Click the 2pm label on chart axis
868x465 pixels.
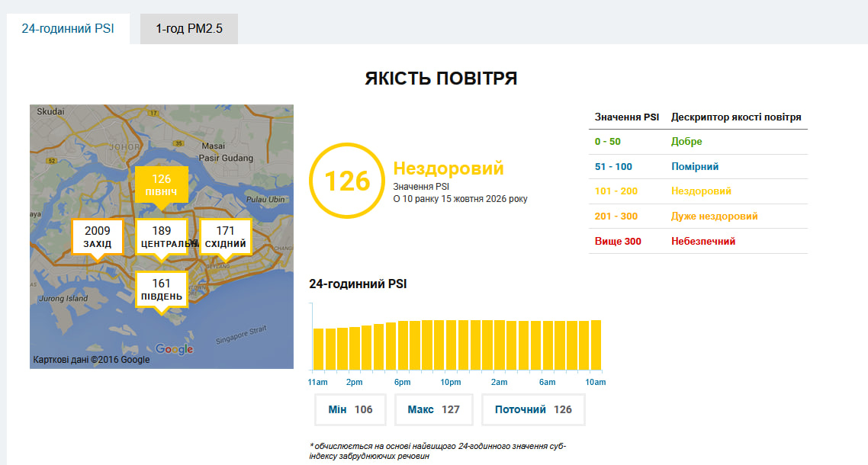354,382
